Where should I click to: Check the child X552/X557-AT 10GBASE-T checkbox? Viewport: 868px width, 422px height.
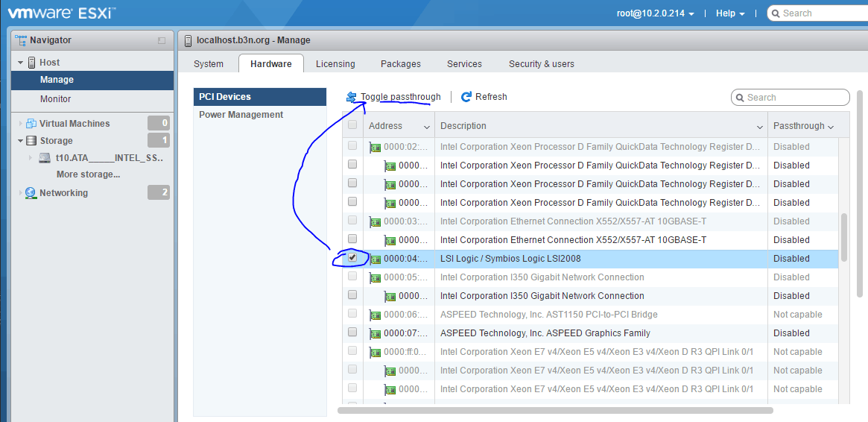352,239
